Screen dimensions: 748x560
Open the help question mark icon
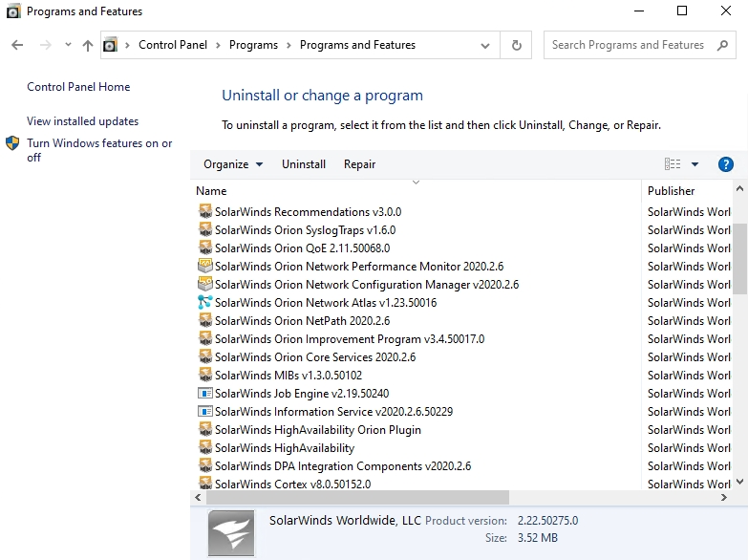coord(725,164)
